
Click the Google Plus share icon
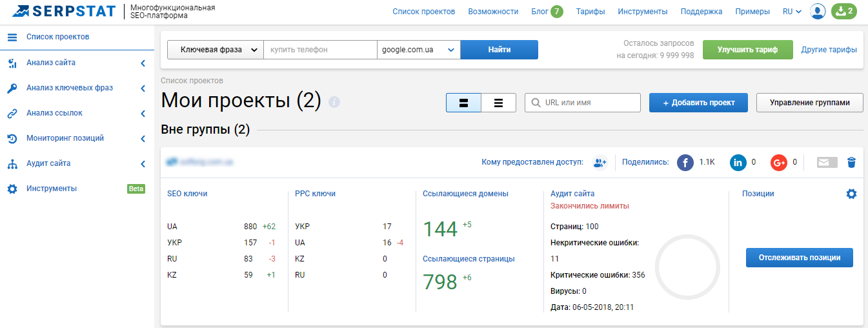(x=779, y=163)
